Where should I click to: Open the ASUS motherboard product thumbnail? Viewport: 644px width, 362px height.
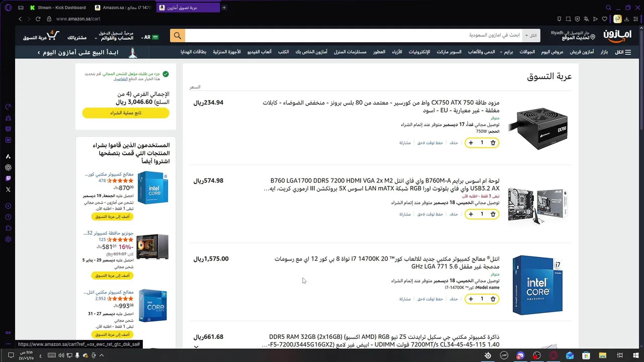[538, 205]
